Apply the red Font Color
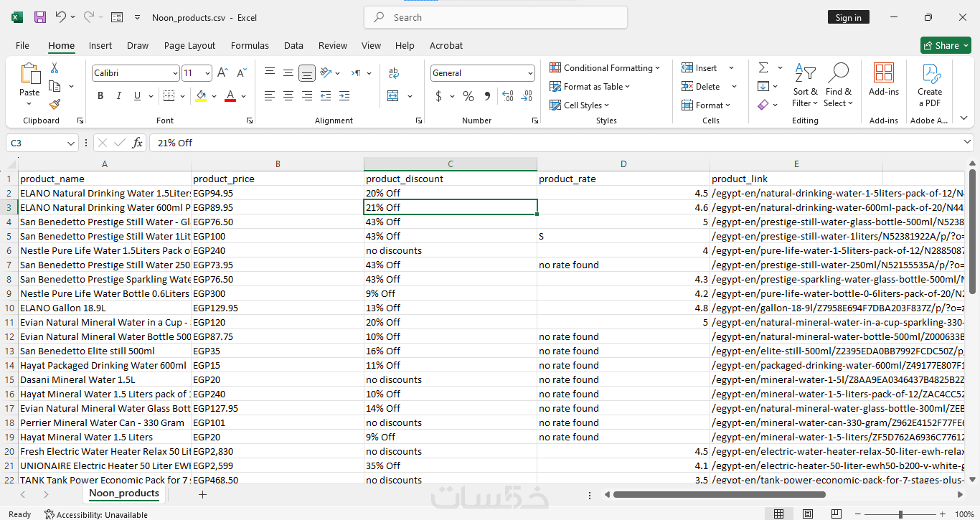This screenshot has height=520, width=980. pos(230,96)
